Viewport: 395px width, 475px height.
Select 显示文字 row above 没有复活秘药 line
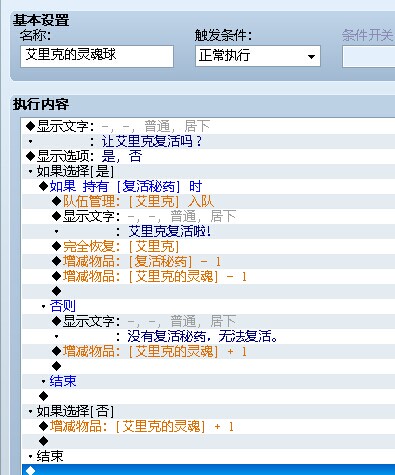(x=208, y=321)
